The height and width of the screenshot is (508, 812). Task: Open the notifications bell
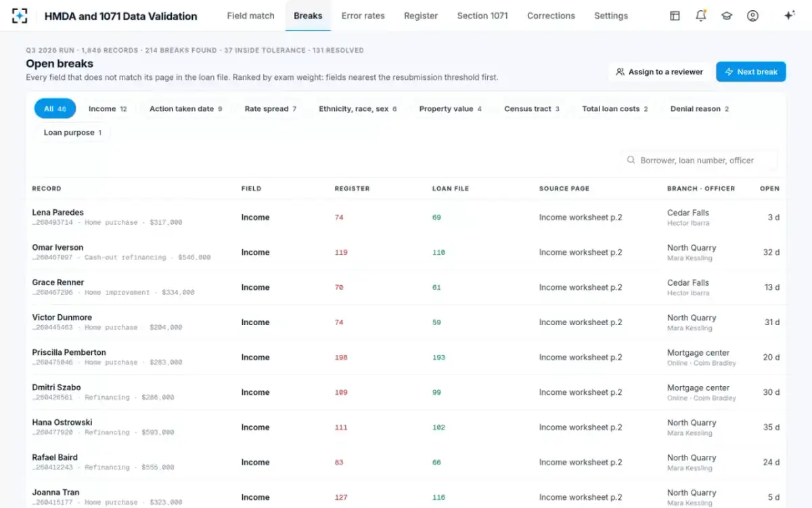pyautogui.click(x=701, y=16)
